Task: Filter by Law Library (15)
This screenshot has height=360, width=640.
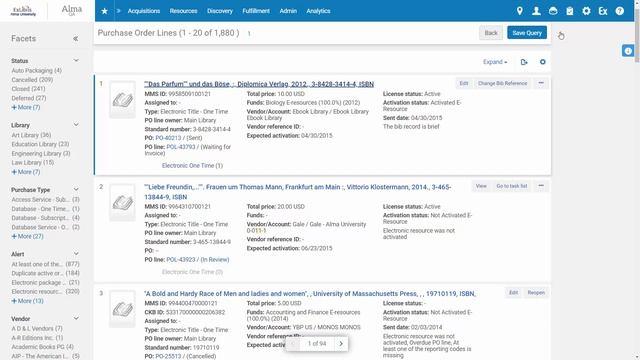Action: click(x=33, y=162)
